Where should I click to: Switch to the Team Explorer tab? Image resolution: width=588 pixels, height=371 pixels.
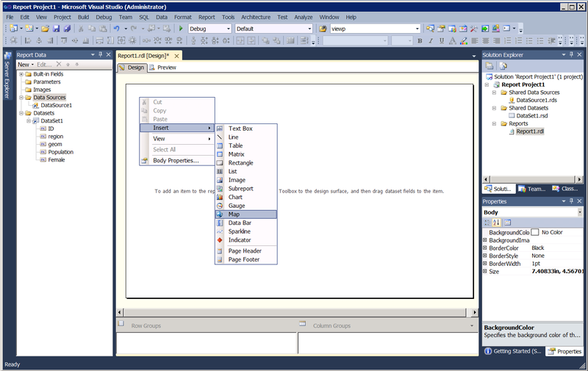click(x=532, y=189)
